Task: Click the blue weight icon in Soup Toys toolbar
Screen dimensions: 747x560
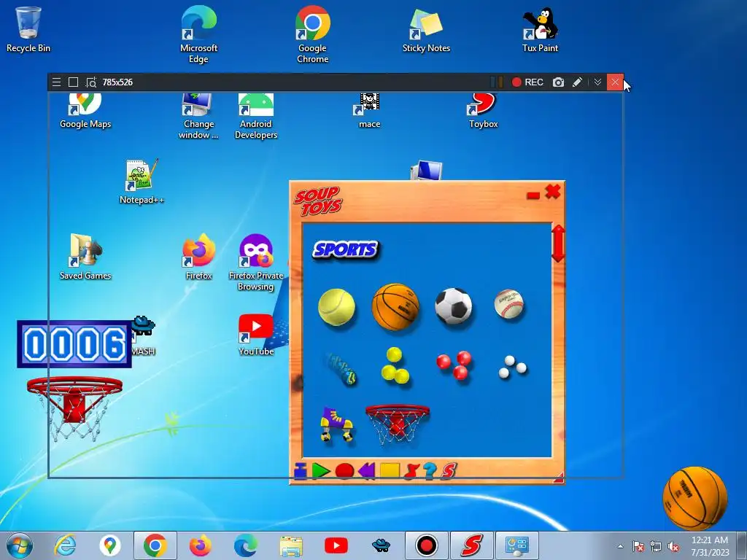Action: 300,471
